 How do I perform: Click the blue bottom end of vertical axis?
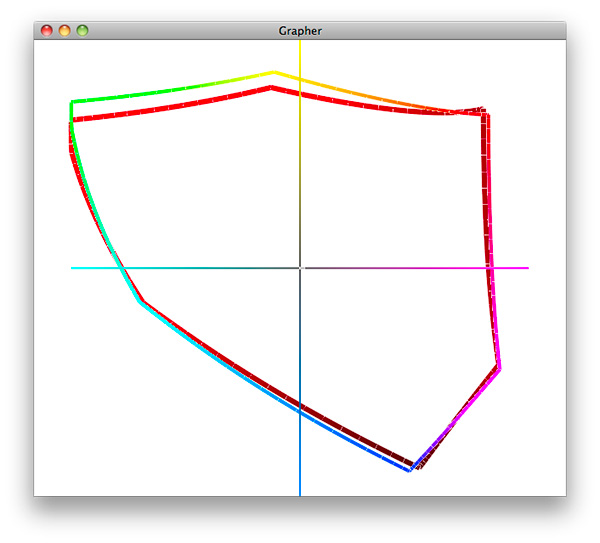click(x=300, y=492)
